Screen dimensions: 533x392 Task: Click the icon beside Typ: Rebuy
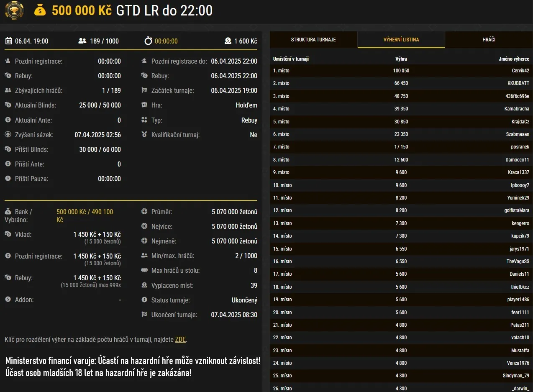click(x=145, y=120)
